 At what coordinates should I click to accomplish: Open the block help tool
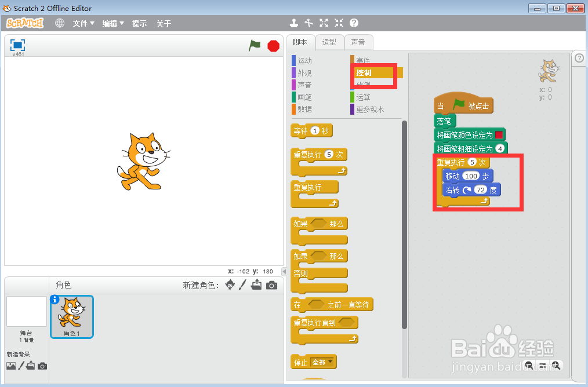354,23
